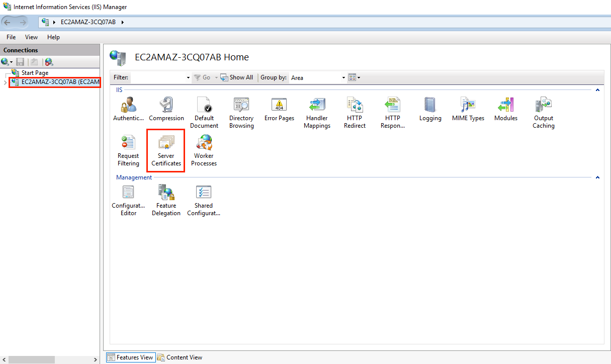This screenshot has height=364, width=611.
Task: Open the MIME Types feature
Action: click(x=468, y=109)
